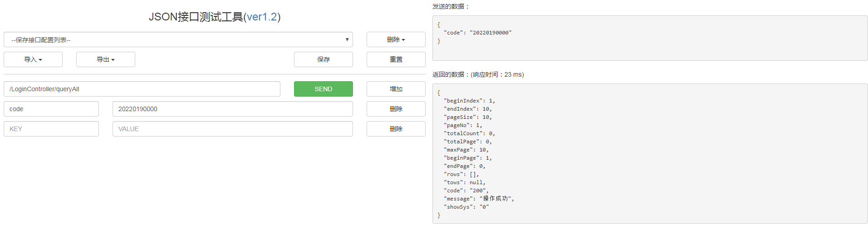Delete the empty KEY/VALUE row

click(396, 129)
